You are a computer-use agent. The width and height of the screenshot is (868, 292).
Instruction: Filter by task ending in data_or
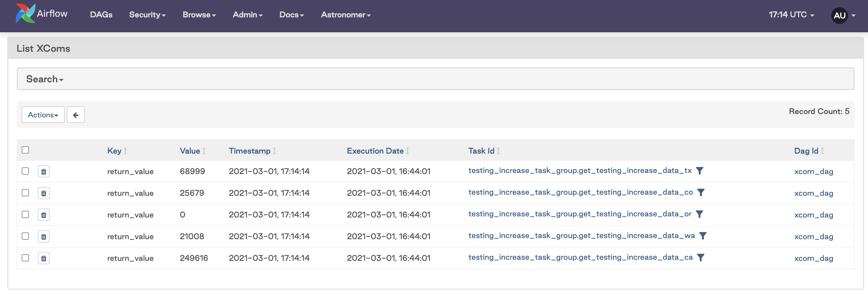[699, 214]
